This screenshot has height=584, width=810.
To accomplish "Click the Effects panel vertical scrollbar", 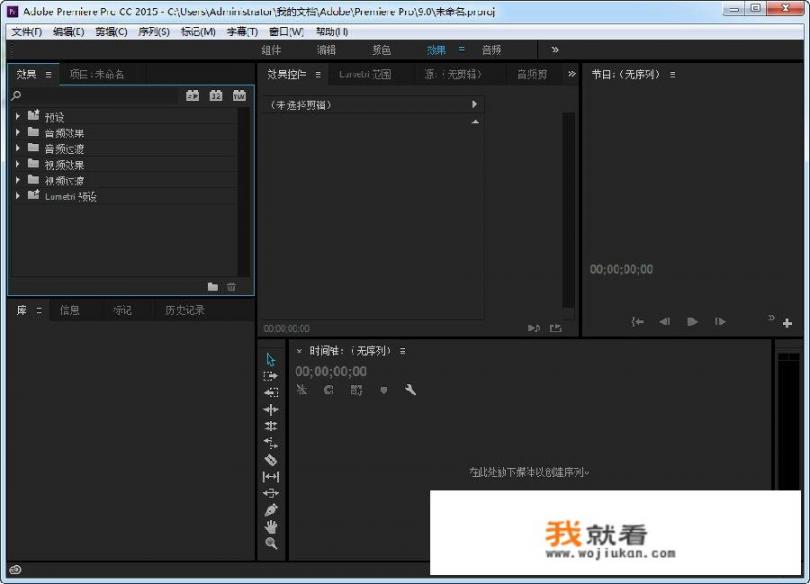I will tap(243, 192).
